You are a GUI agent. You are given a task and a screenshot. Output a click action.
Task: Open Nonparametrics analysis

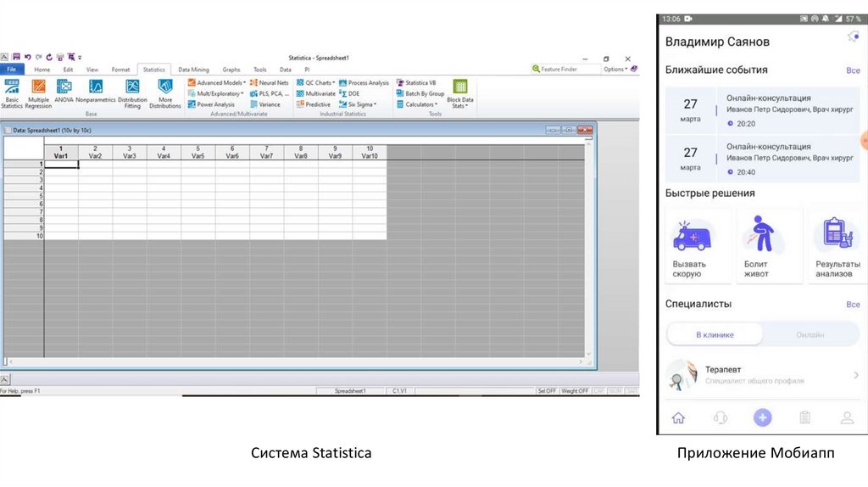point(96,92)
